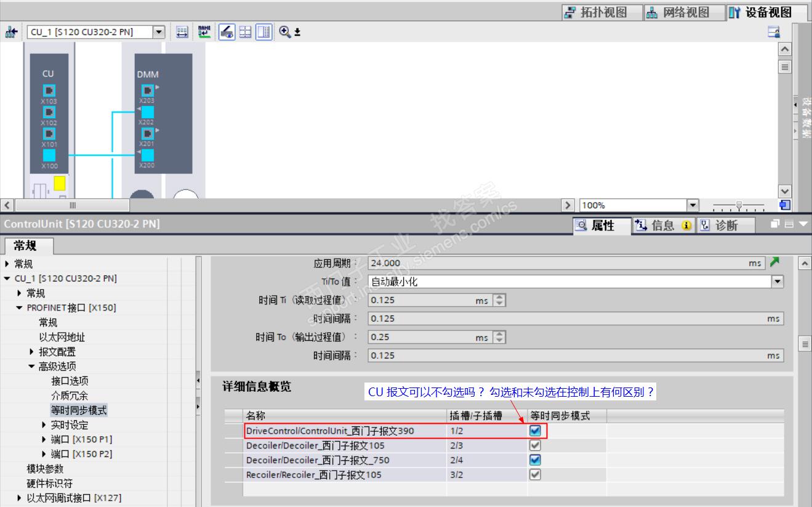Click the zoom magnifier toolbar icon
The height and width of the screenshot is (507, 812).
tap(284, 32)
